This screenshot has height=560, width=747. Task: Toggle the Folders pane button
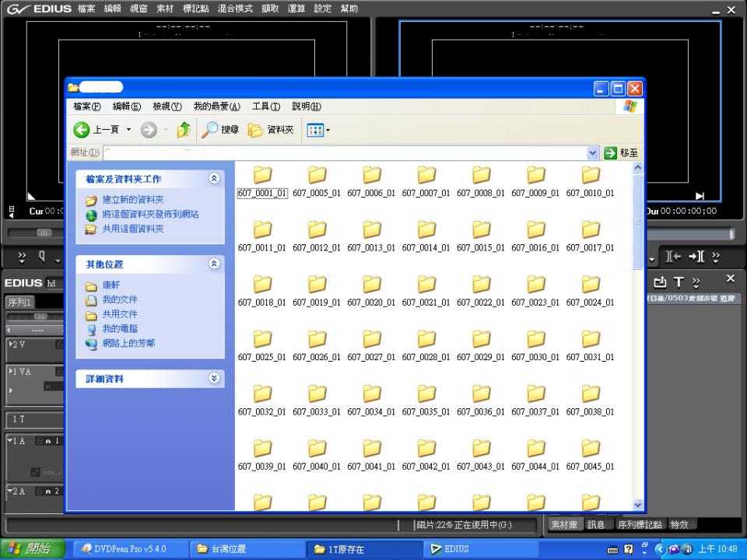coord(271,130)
